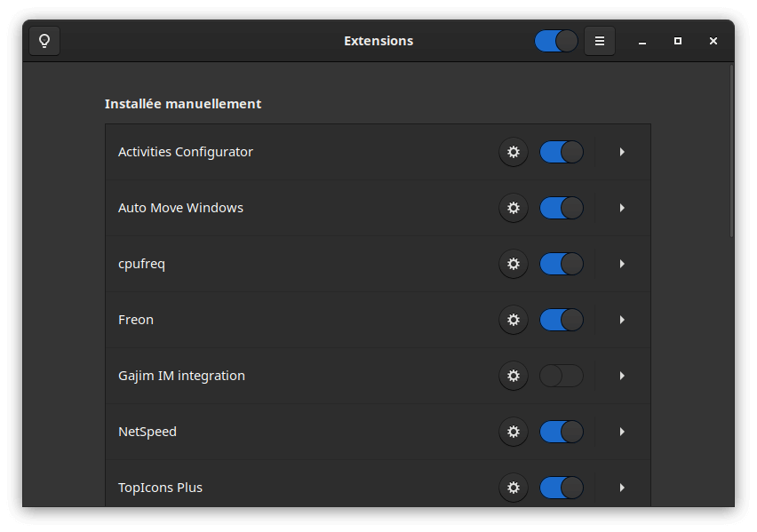
Task: Click the 'Installée manuellement' section heading
Action: (183, 104)
